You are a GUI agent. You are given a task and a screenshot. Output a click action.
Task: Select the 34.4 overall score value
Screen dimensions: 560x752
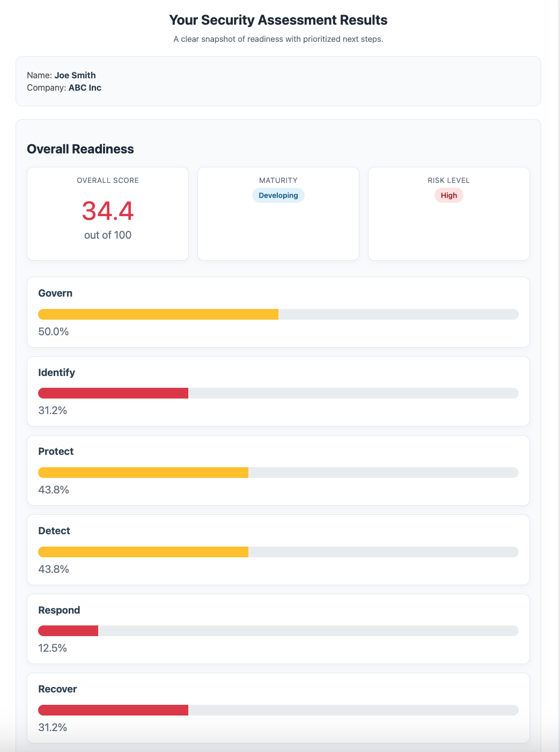[108, 211]
